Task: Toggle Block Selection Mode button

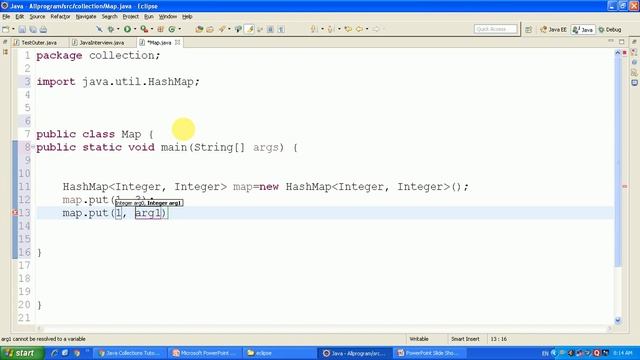Action: [x=270, y=29]
